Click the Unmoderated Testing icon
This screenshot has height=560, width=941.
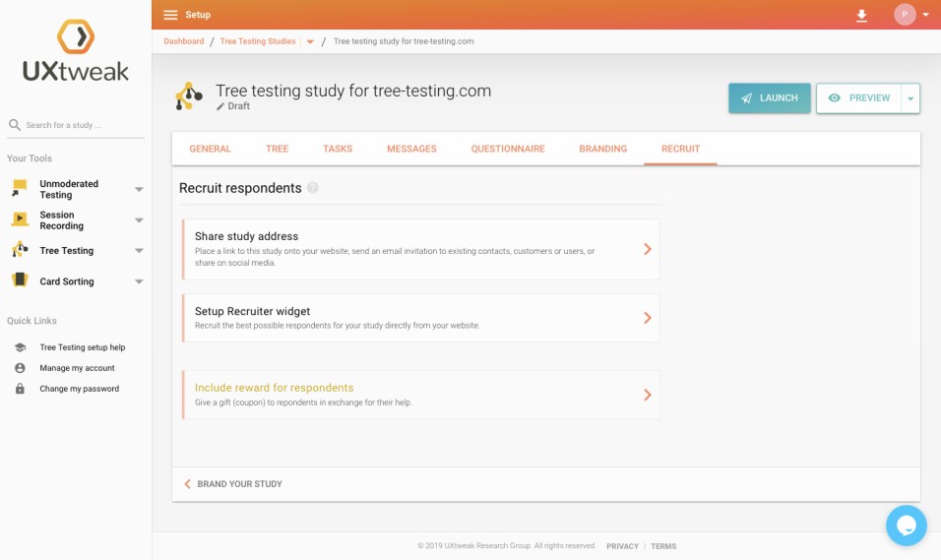(20, 188)
